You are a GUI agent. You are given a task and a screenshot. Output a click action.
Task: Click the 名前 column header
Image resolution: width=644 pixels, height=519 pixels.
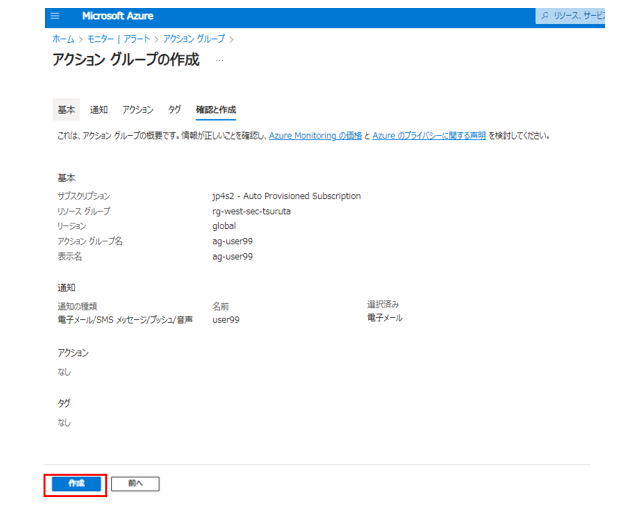pos(221,306)
